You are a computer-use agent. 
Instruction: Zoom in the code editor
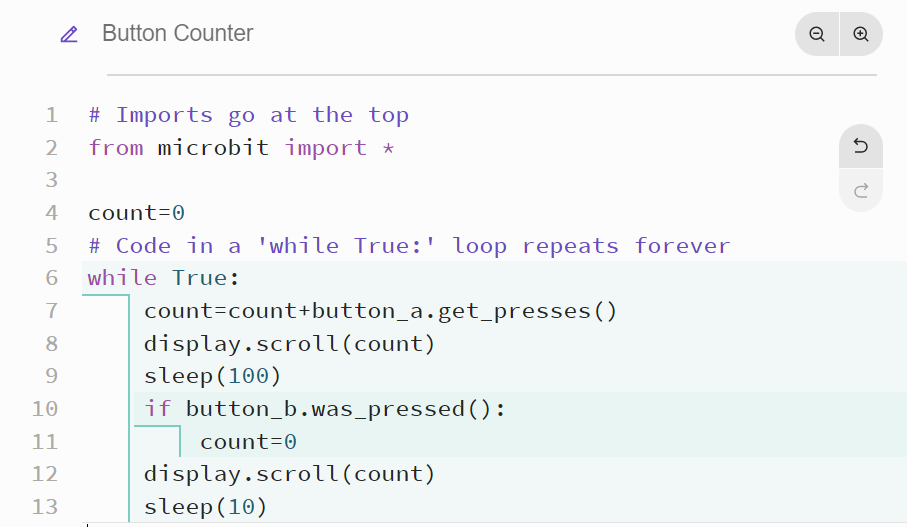(861, 34)
